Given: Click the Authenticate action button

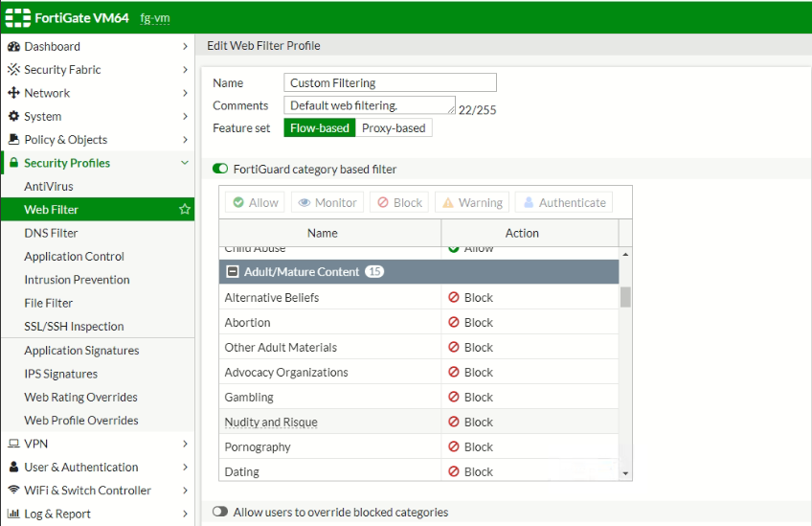Looking at the screenshot, I should (564, 202).
